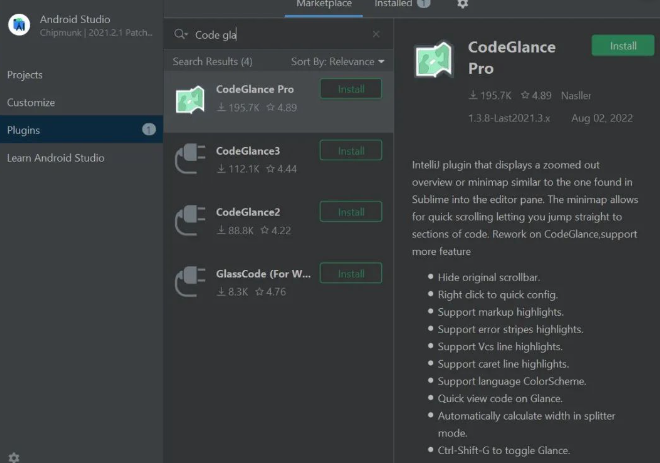Click the CodeGlance Pro map icon in results
The width and height of the screenshot is (660, 463).
(x=190, y=100)
